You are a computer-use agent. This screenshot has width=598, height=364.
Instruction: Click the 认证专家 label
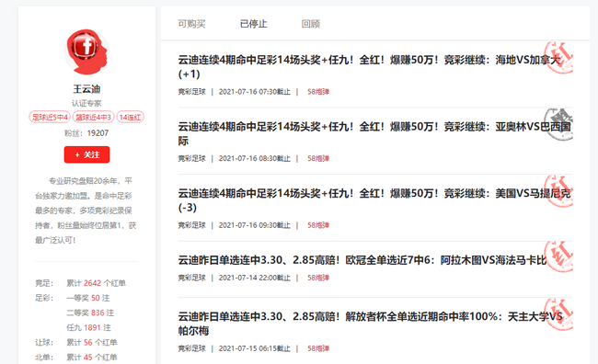click(x=86, y=103)
